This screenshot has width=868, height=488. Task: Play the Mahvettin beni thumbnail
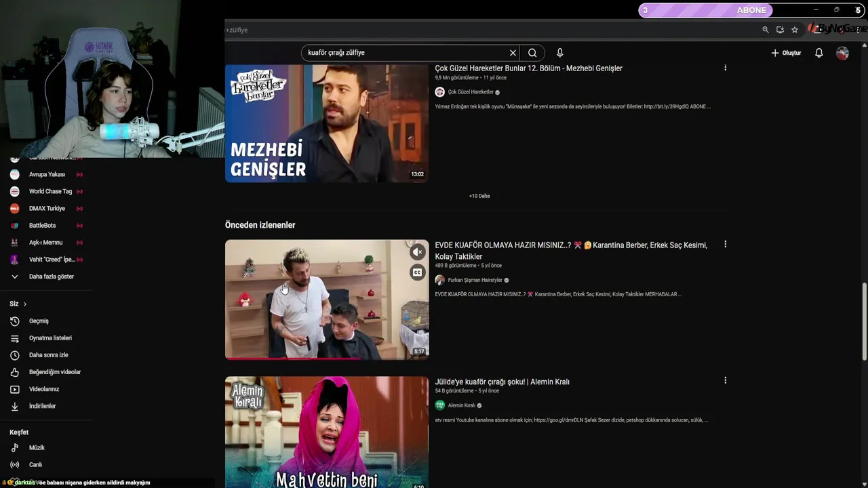pos(327,432)
